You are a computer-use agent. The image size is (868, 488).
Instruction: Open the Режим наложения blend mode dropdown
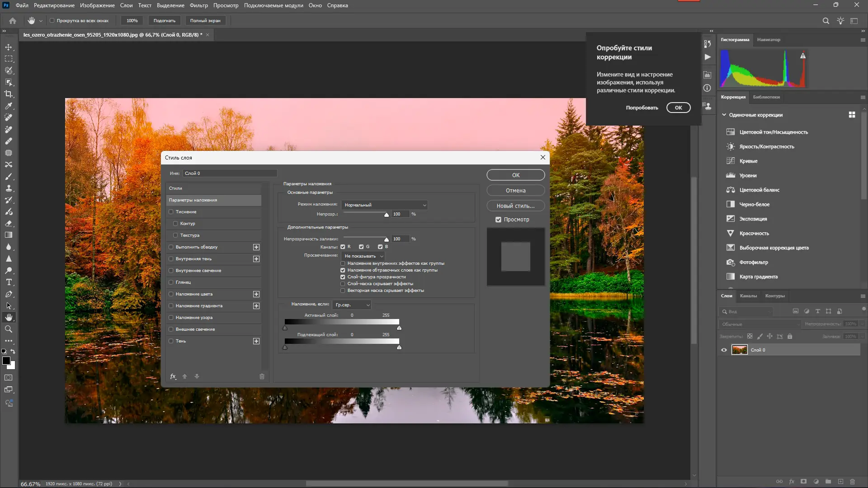[384, 205]
